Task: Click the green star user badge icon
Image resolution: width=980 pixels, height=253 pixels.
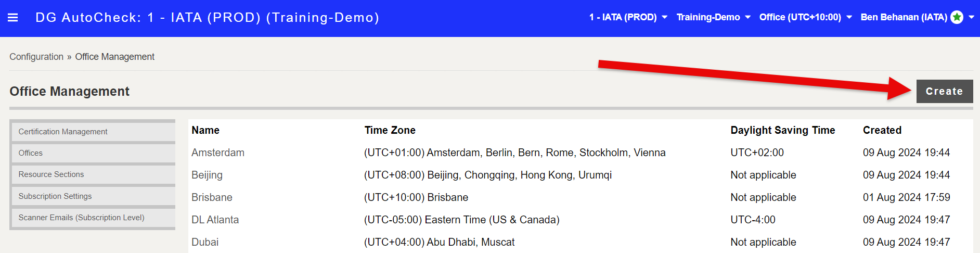Action: point(957,17)
